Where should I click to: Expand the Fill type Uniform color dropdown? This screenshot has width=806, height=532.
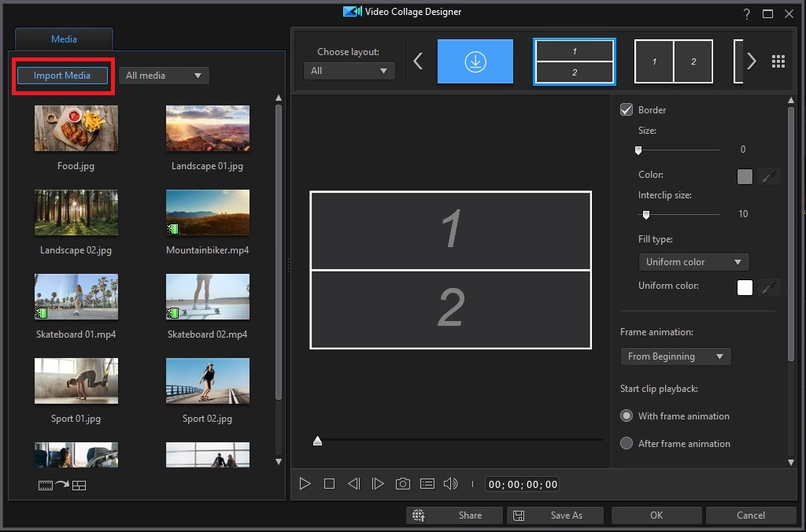point(693,262)
